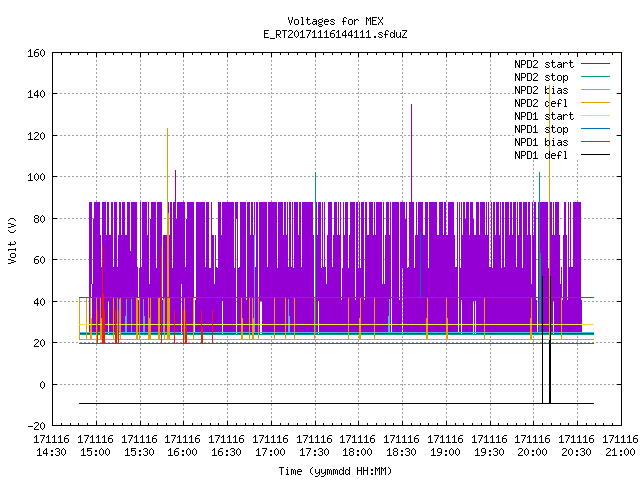Screen dimensions: 640x480
Task: Click the y-axis tick label '140'
Action: pyautogui.click(x=36, y=94)
